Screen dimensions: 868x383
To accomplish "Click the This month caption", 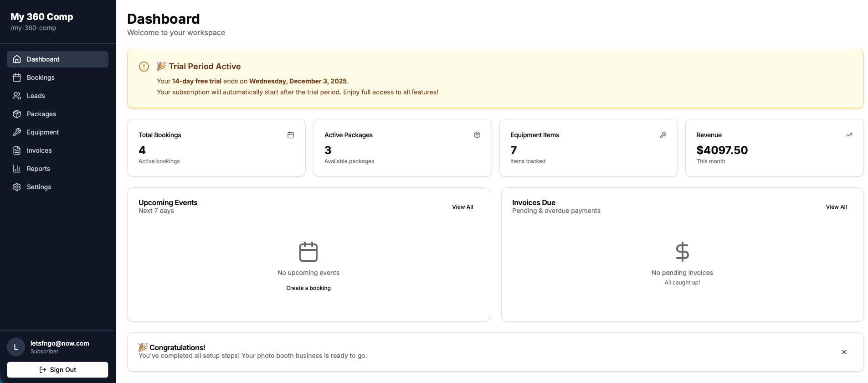I will click(711, 161).
